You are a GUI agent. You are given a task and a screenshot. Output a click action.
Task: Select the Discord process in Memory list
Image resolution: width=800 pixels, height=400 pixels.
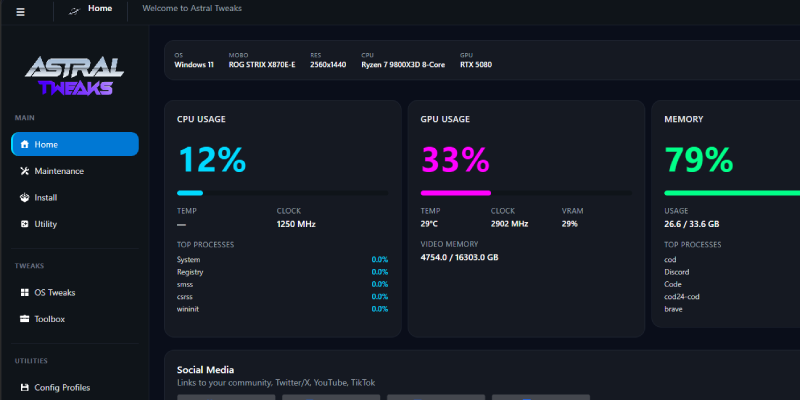tap(679, 272)
